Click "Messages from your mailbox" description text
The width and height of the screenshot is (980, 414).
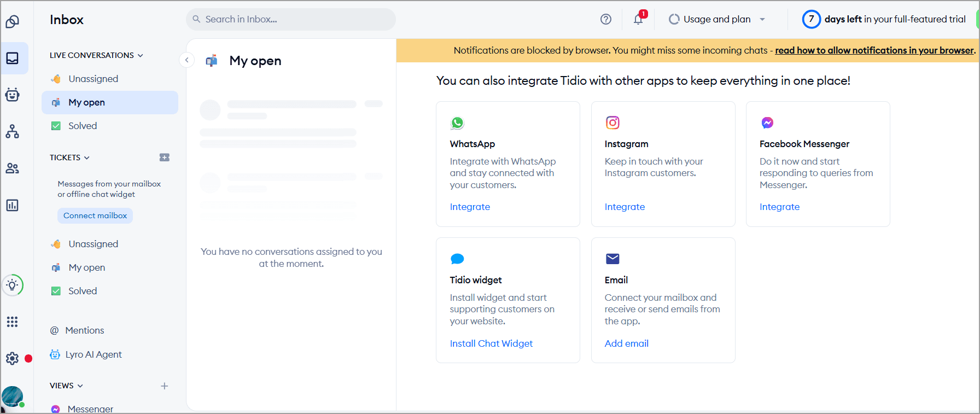(109, 189)
